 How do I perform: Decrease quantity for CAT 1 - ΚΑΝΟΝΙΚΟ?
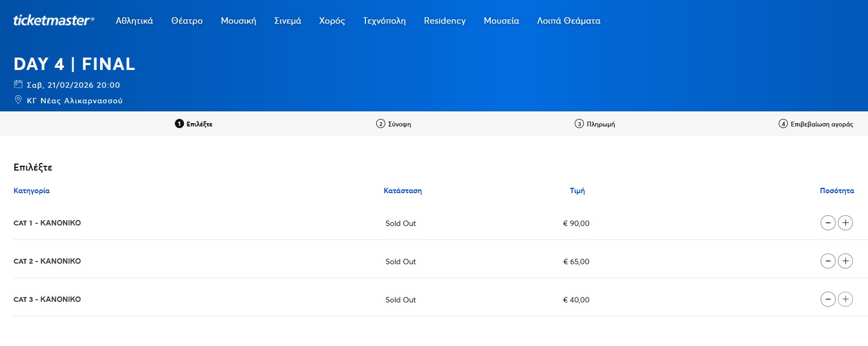tap(828, 223)
